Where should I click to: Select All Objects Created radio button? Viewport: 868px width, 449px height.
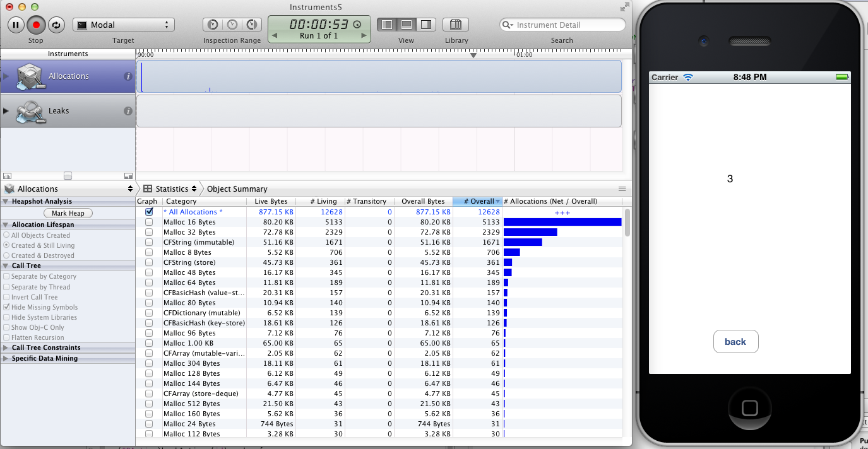coord(6,235)
